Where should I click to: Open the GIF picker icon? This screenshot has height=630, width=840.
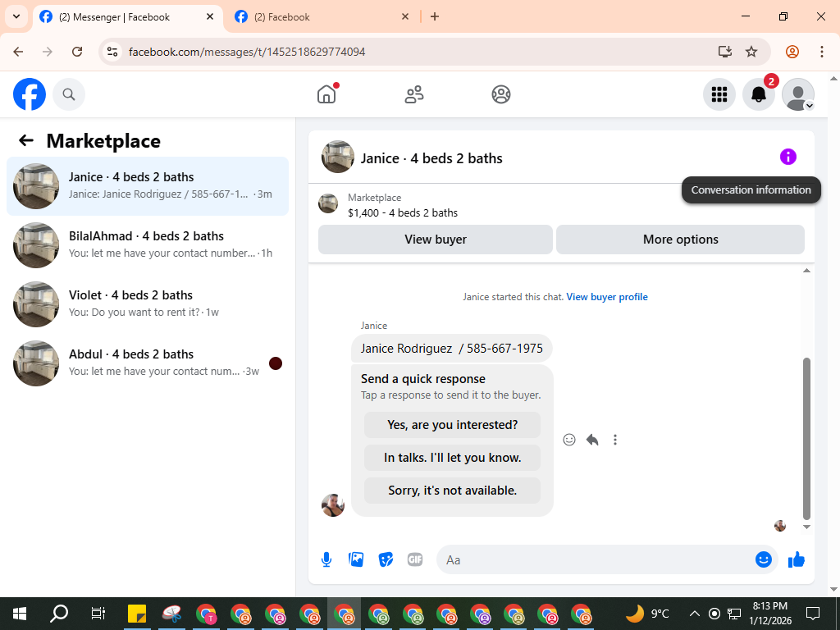(415, 559)
